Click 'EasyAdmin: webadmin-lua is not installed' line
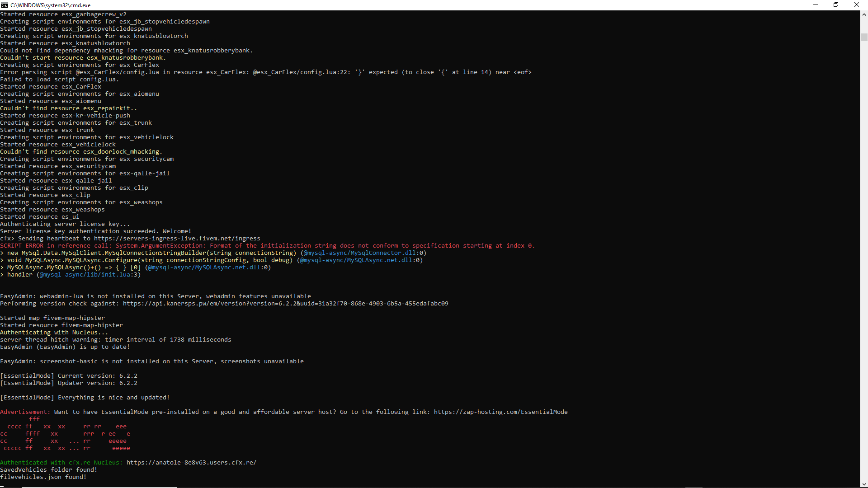 coord(156,296)
